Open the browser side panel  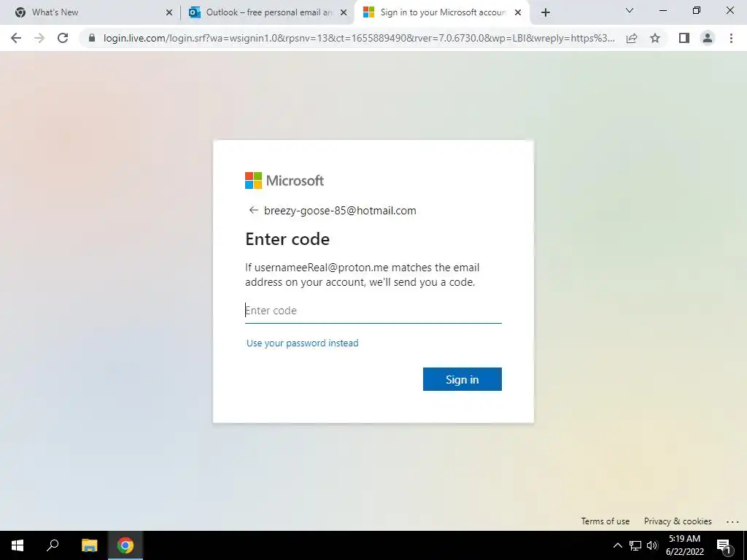coord(684,38)
